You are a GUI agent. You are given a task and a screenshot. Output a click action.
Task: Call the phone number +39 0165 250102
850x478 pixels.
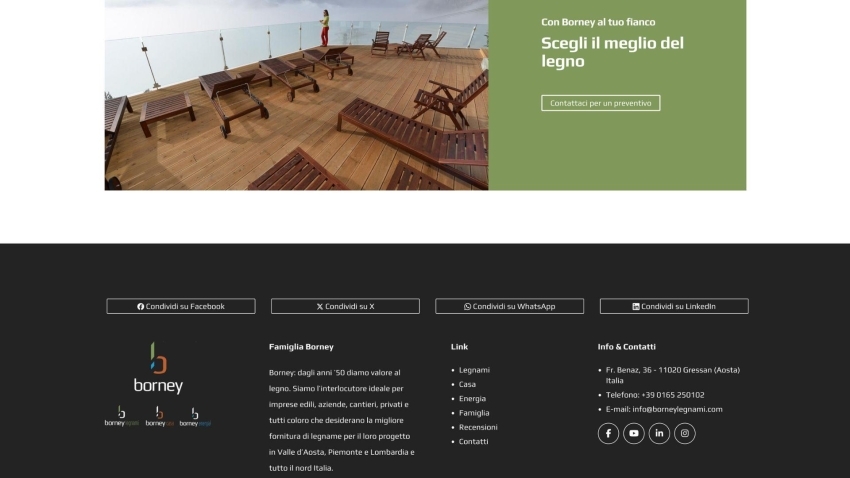pos(672,395)
